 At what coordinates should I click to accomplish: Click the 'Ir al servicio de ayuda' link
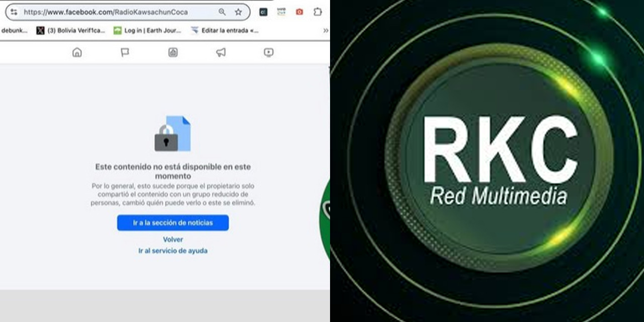(x=173, y=251)
